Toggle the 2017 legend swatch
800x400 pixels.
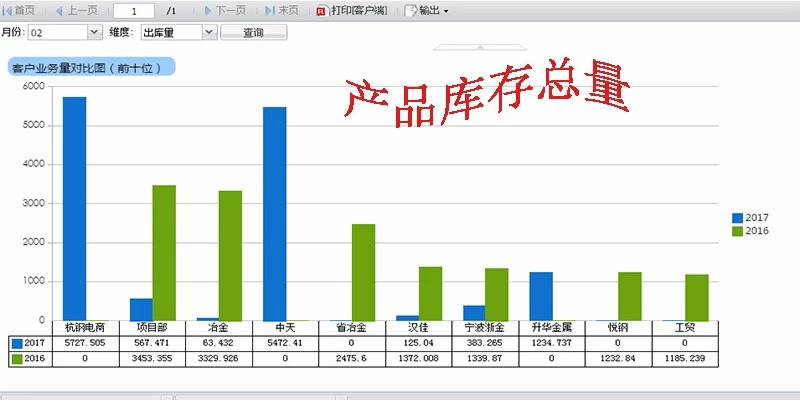click(x=737, y=217)
